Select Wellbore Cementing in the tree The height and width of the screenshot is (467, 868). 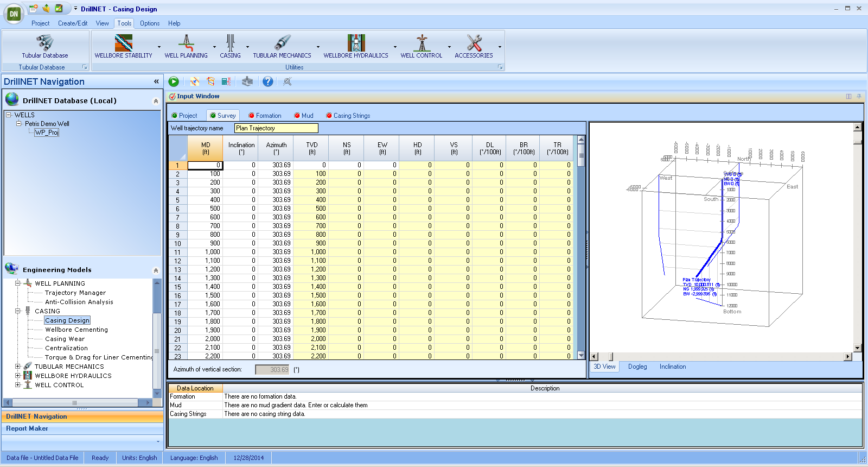tap(76, 330)
